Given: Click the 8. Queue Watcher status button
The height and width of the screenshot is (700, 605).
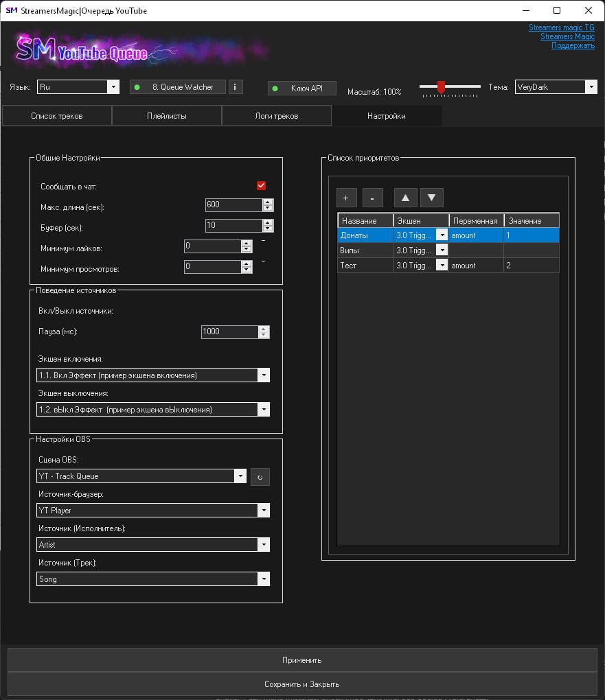Looking at the screenshot, I should tap(177, 87).
